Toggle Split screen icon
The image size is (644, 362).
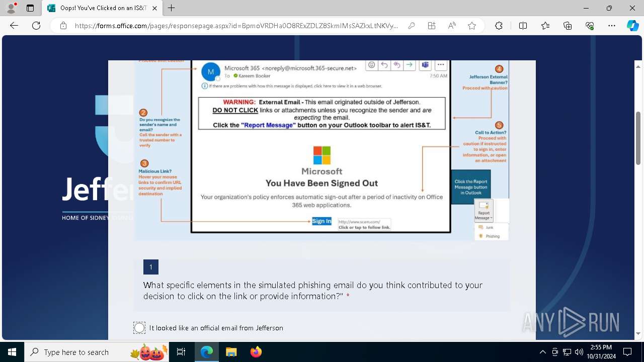(x=523, y=26)
